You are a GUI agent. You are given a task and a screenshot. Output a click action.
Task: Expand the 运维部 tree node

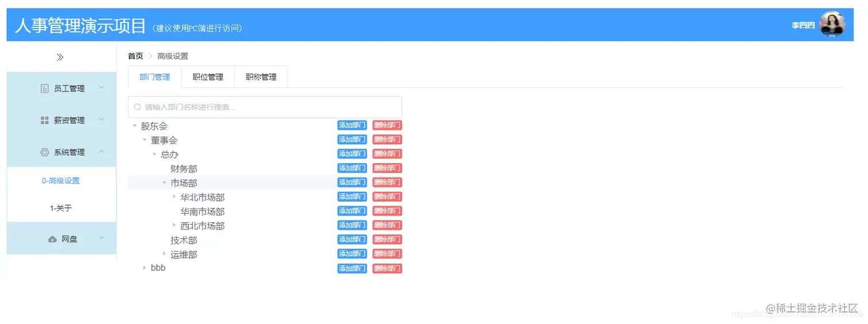click(164, 254)
